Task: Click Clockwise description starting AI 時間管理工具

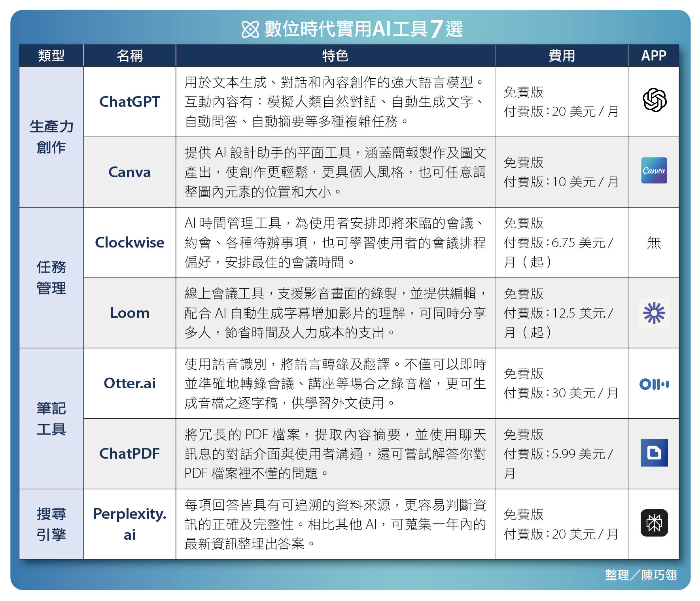Action: (335, 242)
